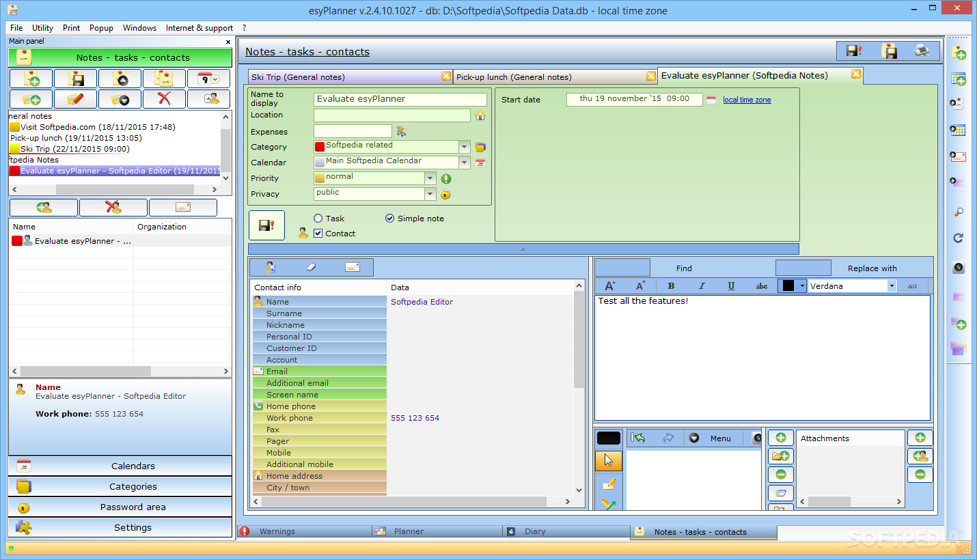Open the Verdana font dropdown

click(892, 286)
